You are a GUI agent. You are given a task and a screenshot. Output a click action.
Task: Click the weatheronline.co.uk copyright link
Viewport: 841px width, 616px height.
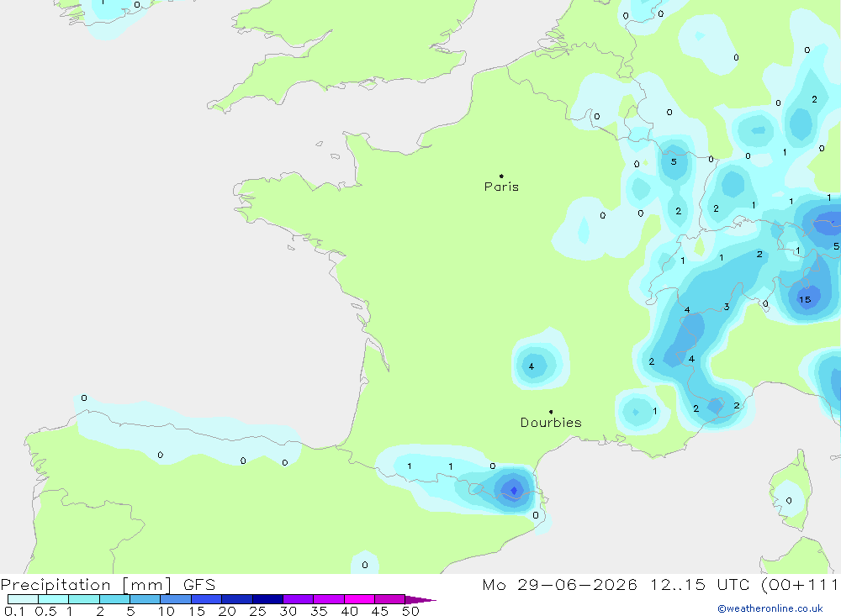pos(770,608)
